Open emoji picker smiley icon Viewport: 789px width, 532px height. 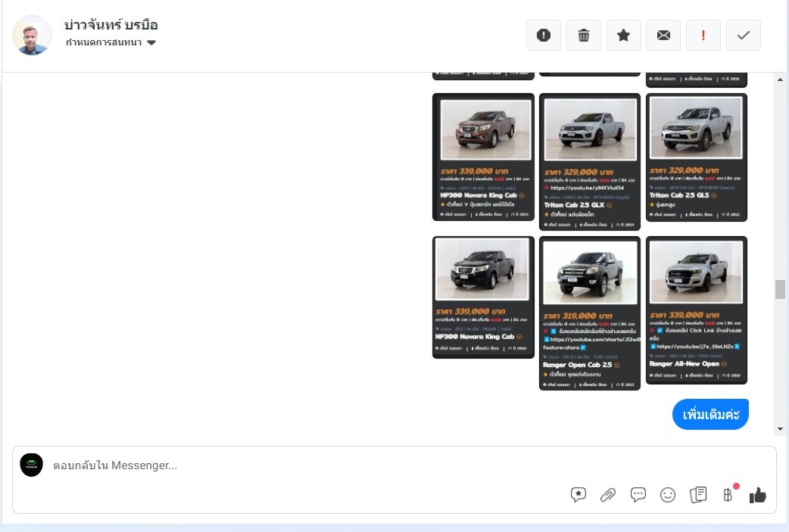[668, 495]
